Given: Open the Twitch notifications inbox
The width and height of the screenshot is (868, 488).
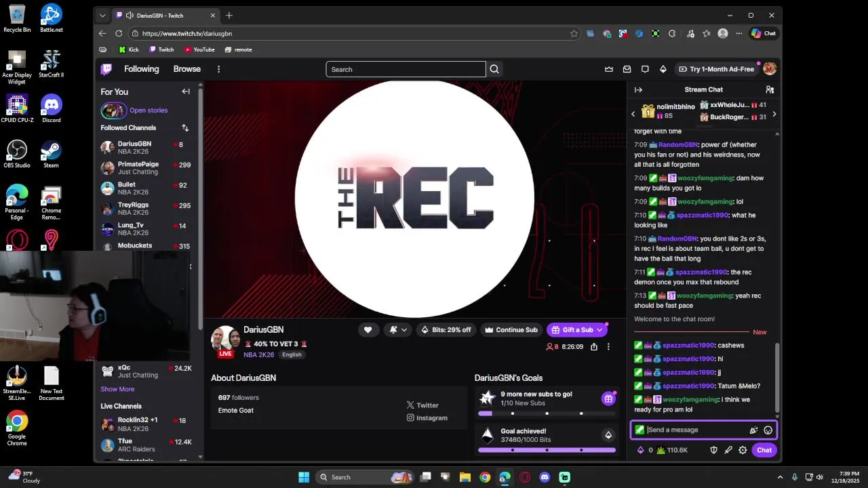Looking at the screenshot, I should tap(627, 69).
